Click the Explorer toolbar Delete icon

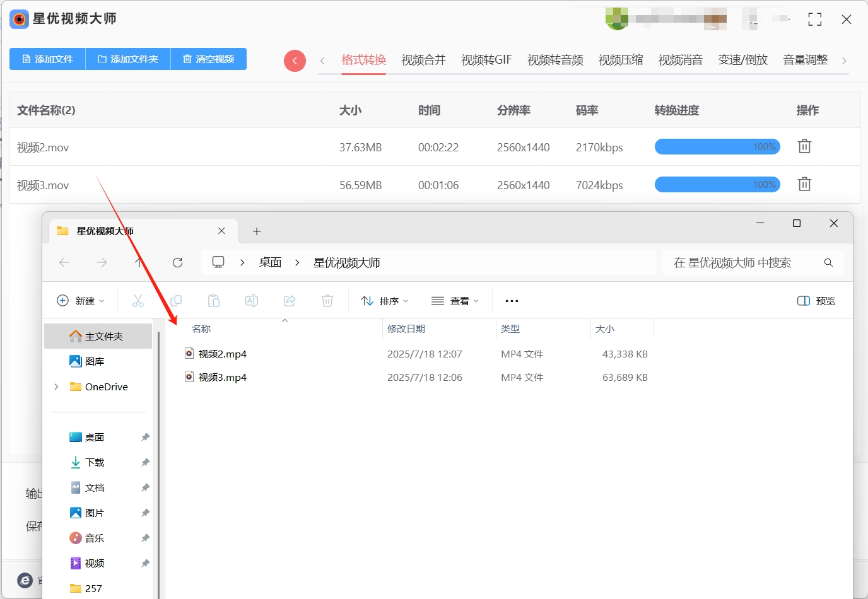tap(327, 301)
